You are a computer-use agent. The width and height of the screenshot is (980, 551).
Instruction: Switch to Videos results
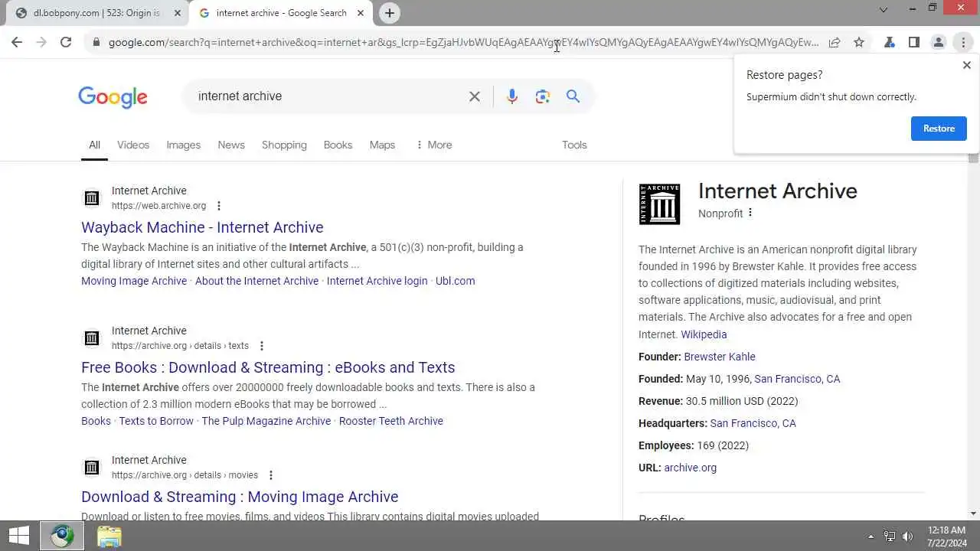[x=133, y=145]
